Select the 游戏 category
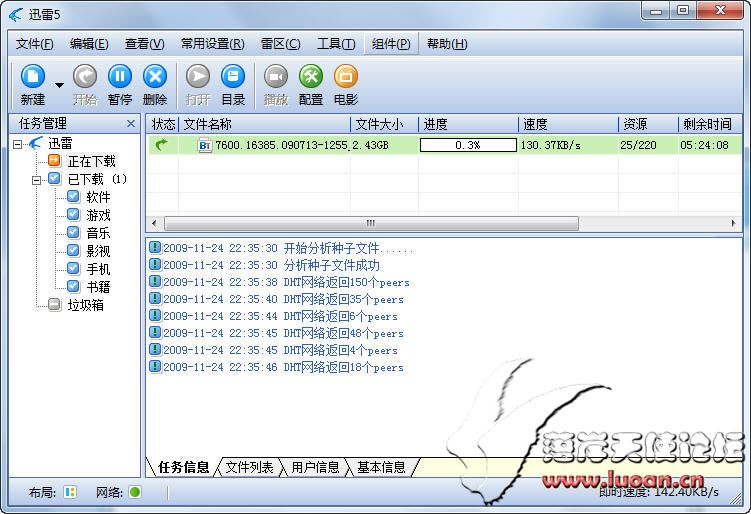Image resolution: width=751 pixels, height=514 pixels. (98, 215)
